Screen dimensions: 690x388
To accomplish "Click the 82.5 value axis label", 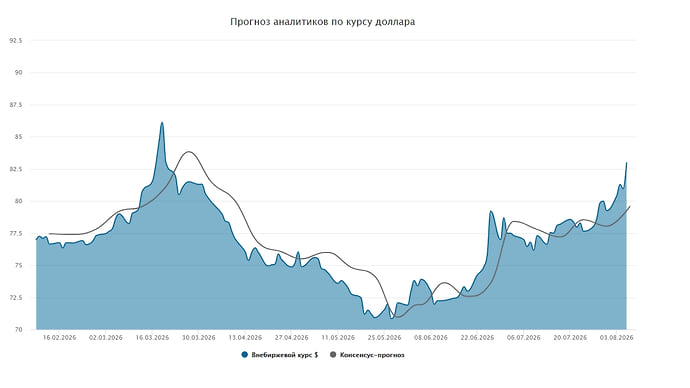I will coord(16,169).
